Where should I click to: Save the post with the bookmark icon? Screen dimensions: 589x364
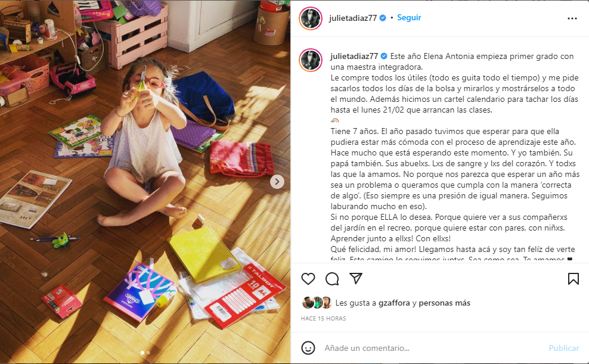tap(573, 279)
